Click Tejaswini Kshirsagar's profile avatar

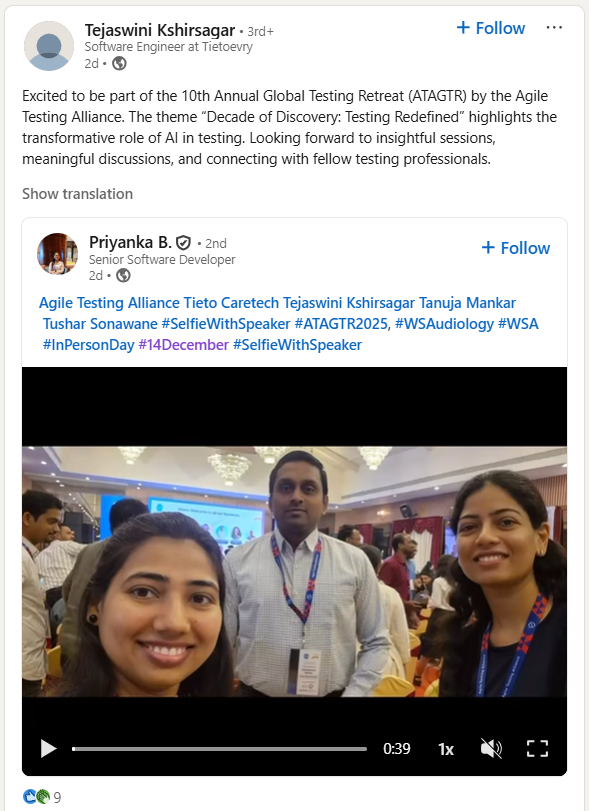[49, 46]
